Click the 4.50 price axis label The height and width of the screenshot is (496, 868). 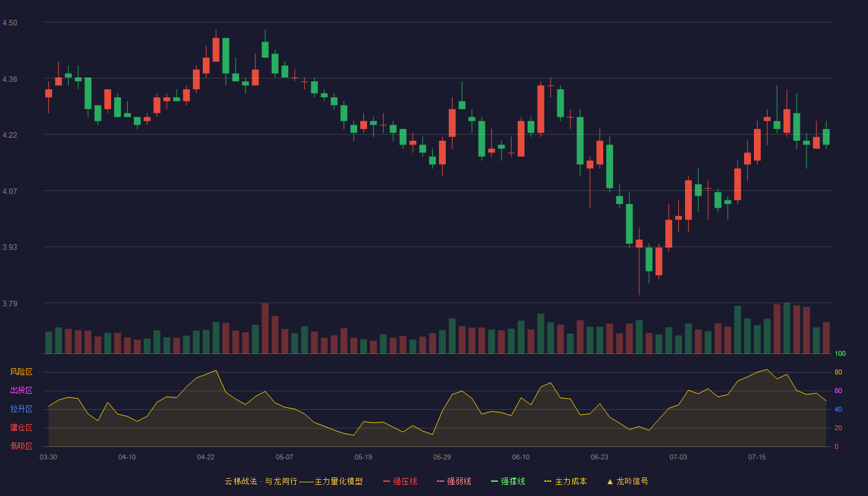click(x=10, y=23)
